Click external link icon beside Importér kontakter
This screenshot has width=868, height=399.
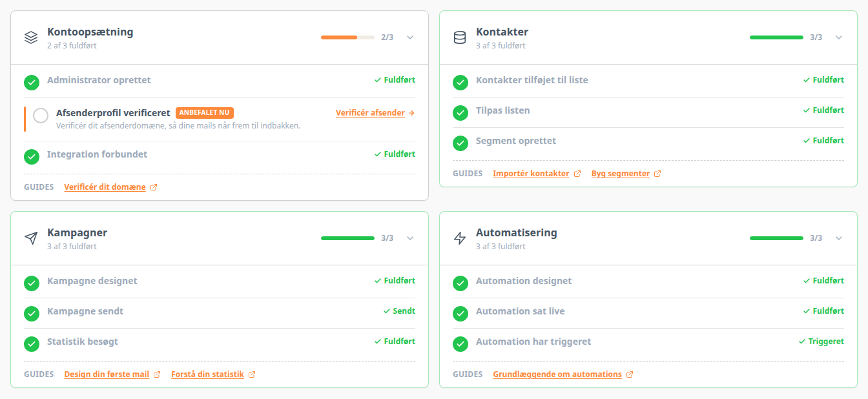(x=577, y=174)
